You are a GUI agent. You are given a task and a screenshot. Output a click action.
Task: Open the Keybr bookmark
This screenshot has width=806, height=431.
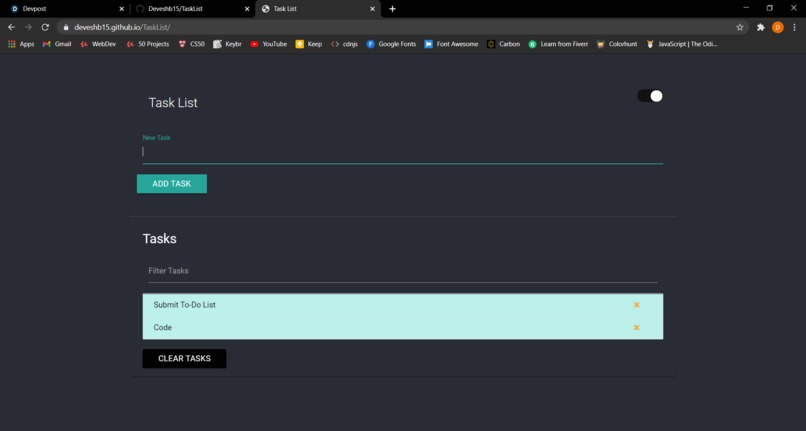coord(227,44)
